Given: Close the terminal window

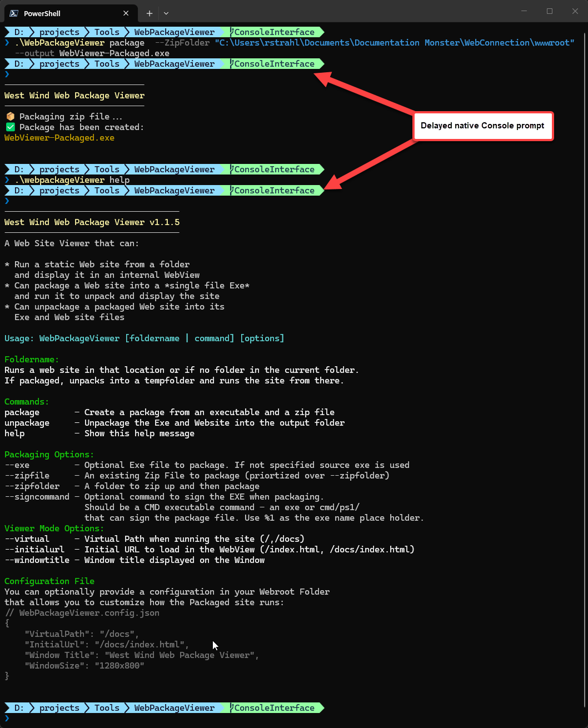Looking at the screenshot, I should (x=575, y=11).
